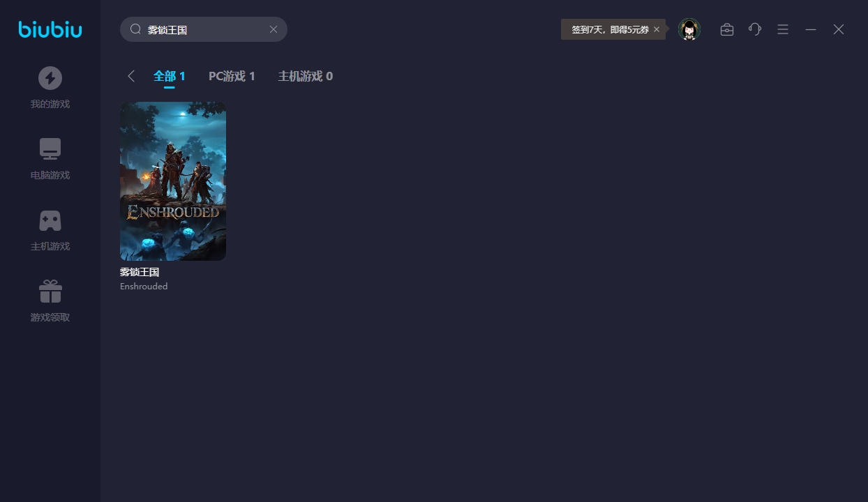Switch to 全部 1 tab
Viewport: 868px width, 502px height.
[x=170, y=76]
